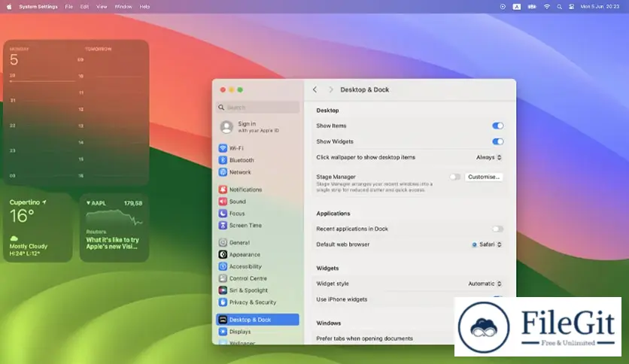Screen dimensions: 629x364
Task: Click 'Use iPhone widgets' label
Action: (x=342, y=299)
